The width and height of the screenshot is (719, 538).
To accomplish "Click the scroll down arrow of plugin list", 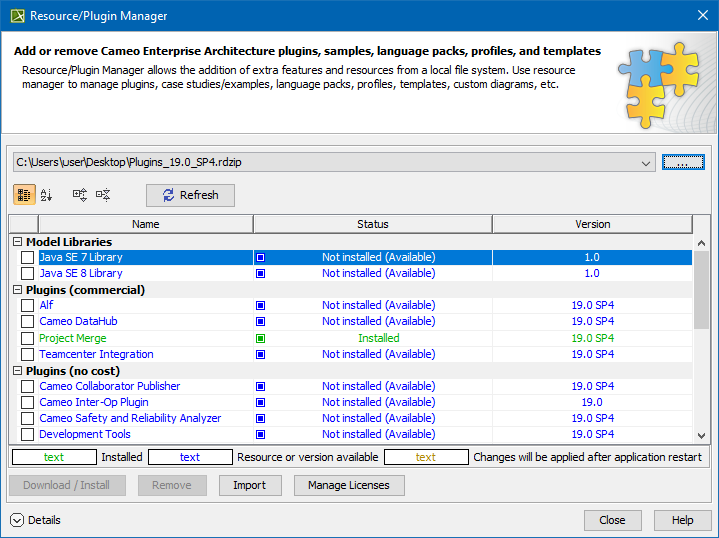I will click(x=701, y=435).
